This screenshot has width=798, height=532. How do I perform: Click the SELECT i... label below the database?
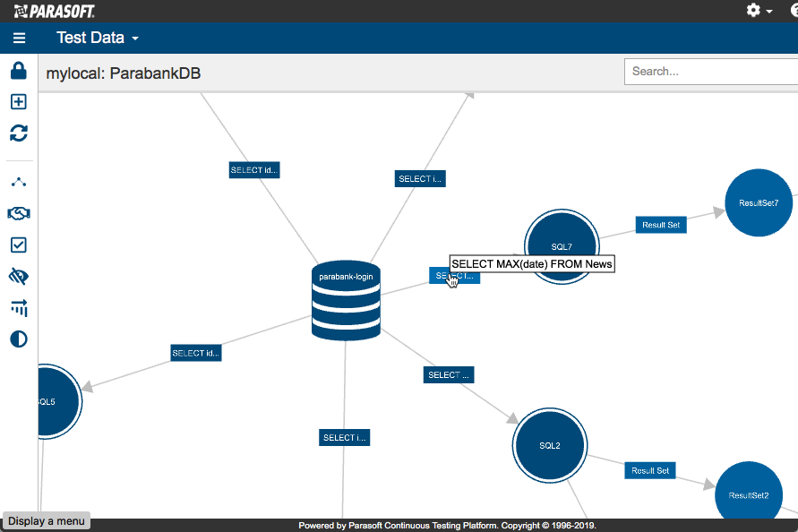tap(345, 438)
